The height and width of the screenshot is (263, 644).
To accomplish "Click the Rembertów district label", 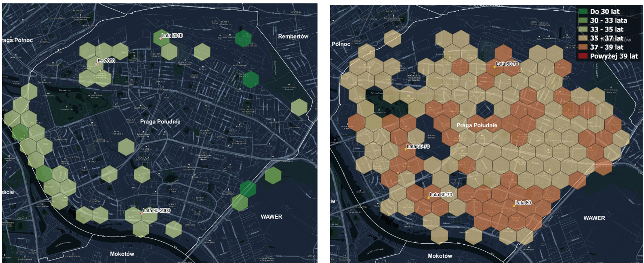I will click(293, 36).
